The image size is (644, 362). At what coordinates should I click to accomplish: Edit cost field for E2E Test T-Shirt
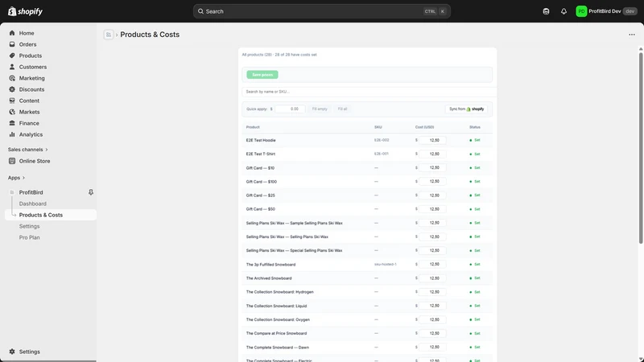(432, 154)
